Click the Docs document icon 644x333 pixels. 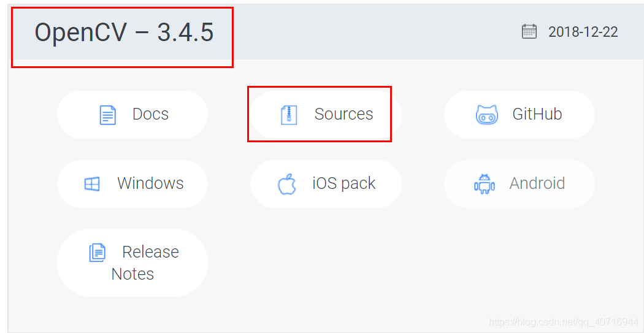pos(107,115)
